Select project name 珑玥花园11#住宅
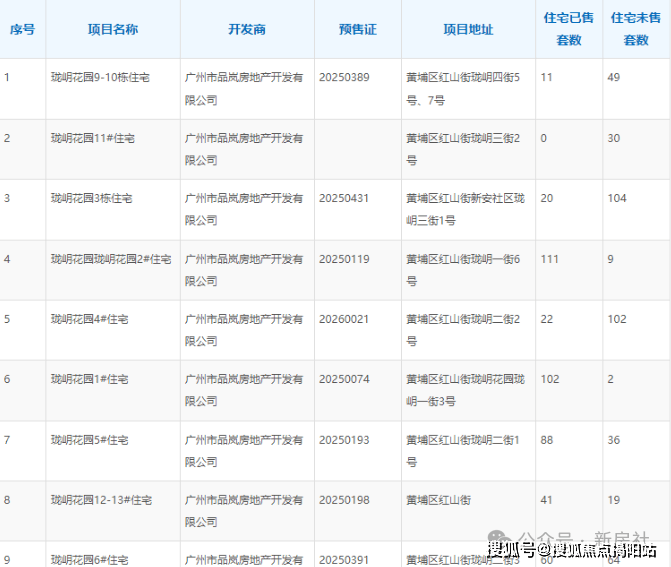 [x=92, y=138]
